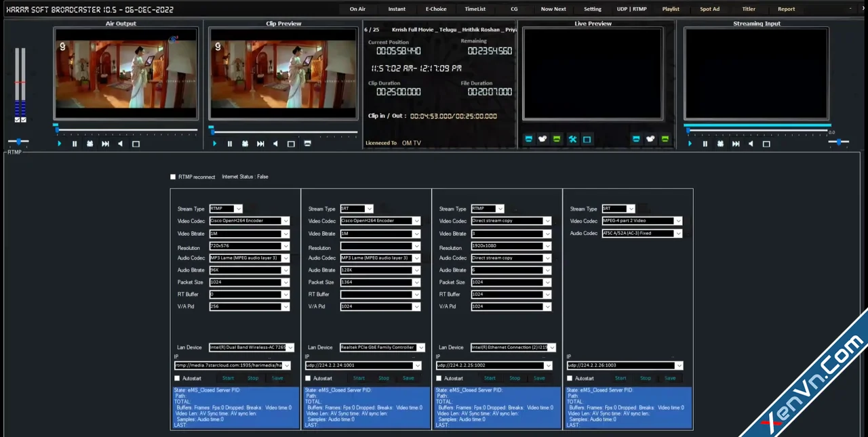Viewport: 868px width, 437px height.
Task: Click the Streaming Input volume slider
Action: (839, 142)
